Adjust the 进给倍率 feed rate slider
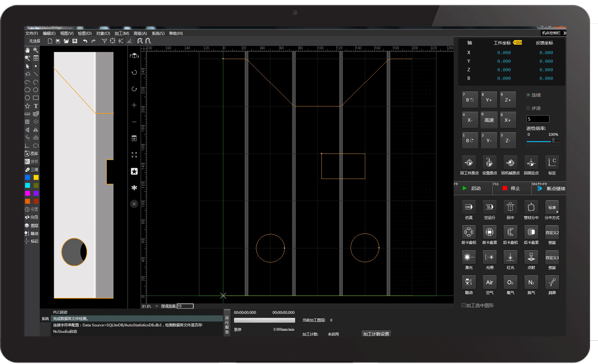This screenshot has height=364, width=598. [x=553, y=141]
